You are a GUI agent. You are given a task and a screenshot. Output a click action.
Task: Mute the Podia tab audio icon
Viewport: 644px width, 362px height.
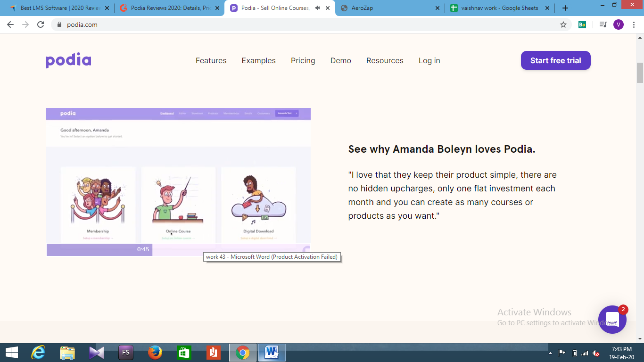click(x=318, y=8)
